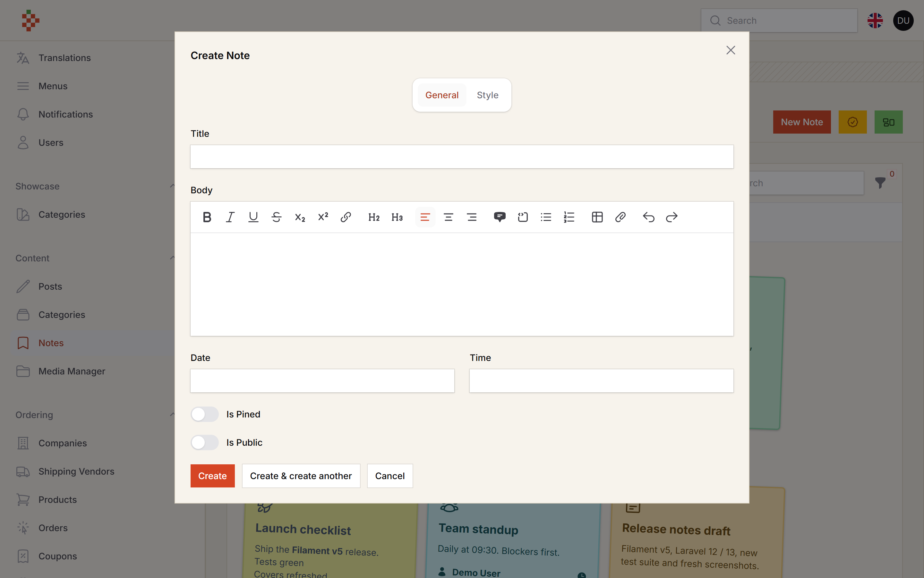Insert table in Body editor
This screenshot has height=578, width=924.
point(597,217)
